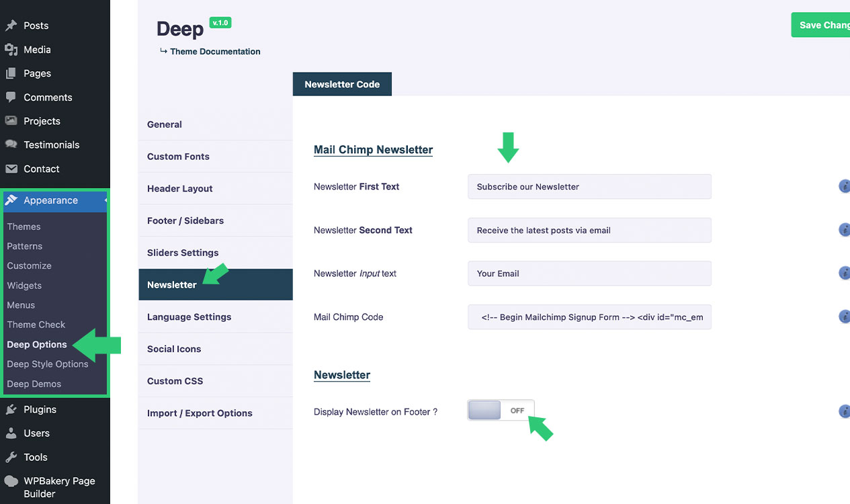850x504 pixels.
Task: Click info icon beside Mail Chimp Code
Action: click(844, 317)
